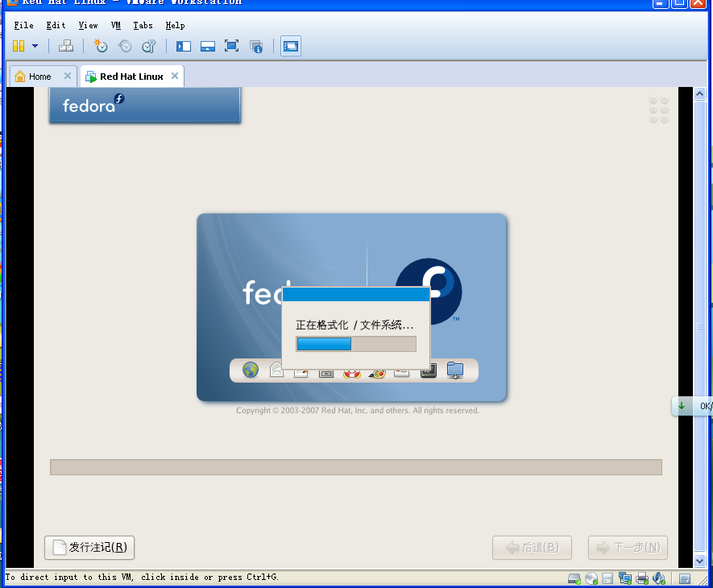The width and height of the screenshot is (713, 588).
Task: Take a snapshot of the virtual machine
Action: tap(100, 46)
